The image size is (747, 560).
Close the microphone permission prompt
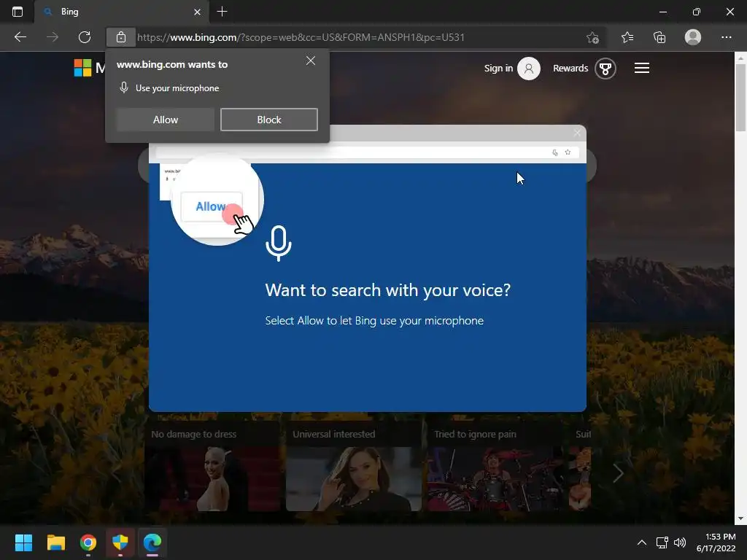pyautogui.click(x=311, y=61)
